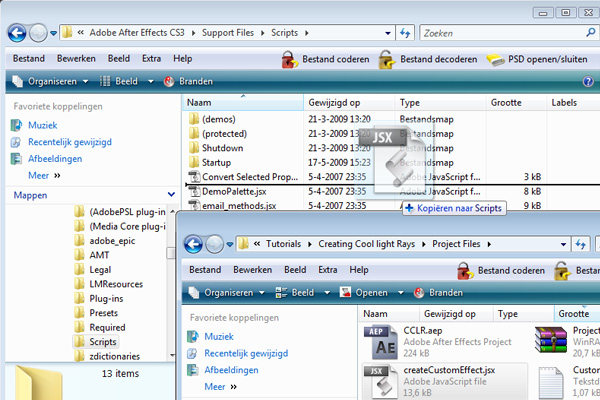Image resolution: width=600 pixels, height=400 pixels.
Task: Sort by Type column in Scripts window
Action: [440, 103]
